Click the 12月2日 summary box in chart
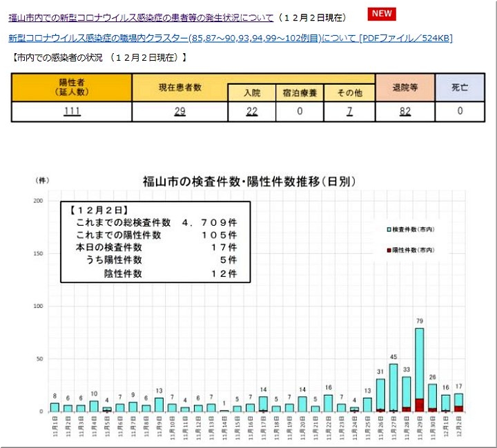Viewport: 497px width, 448px height. coord(155,242)
